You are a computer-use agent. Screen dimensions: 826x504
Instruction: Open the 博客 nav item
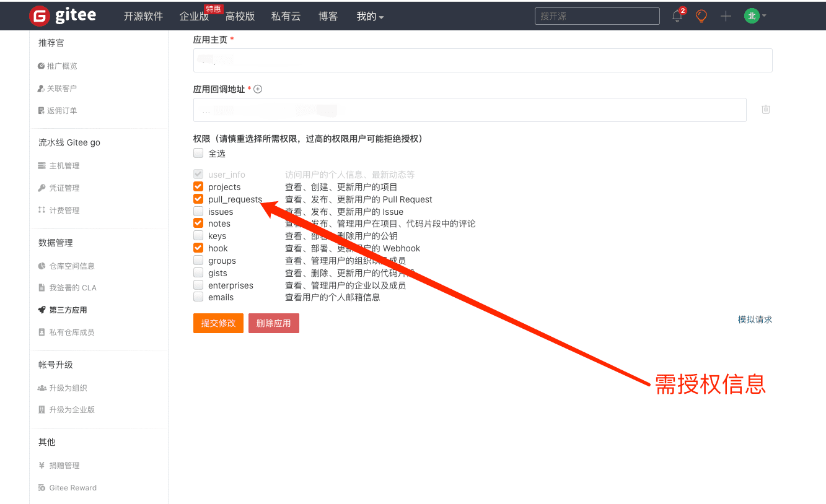[x=328, y=17]
